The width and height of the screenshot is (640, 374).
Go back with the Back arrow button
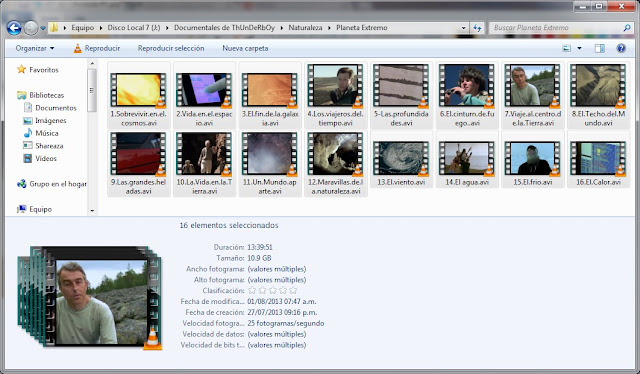[x=14, y=28]
